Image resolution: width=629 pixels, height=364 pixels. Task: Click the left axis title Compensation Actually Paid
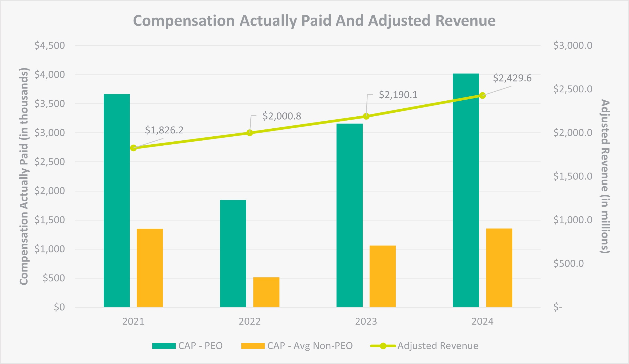(24, 176)
